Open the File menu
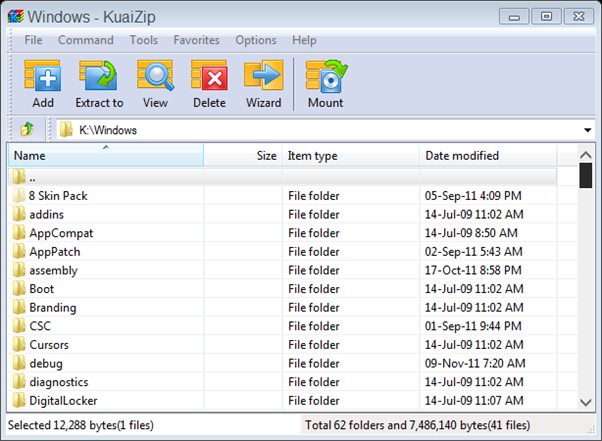The image size is (602, 441). point(33,40)
